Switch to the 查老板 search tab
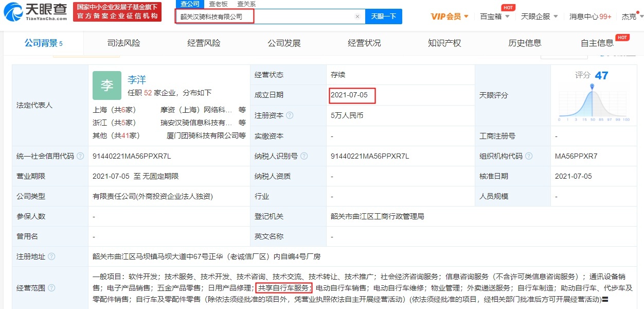 (218, 4)
